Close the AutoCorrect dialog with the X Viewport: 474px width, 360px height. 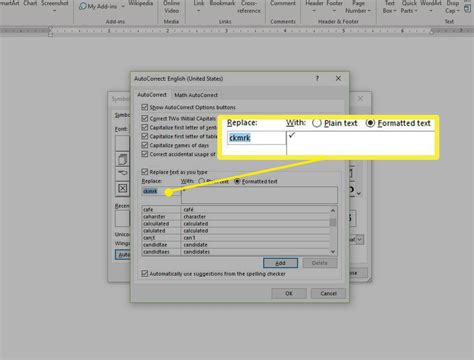[338, 78]
